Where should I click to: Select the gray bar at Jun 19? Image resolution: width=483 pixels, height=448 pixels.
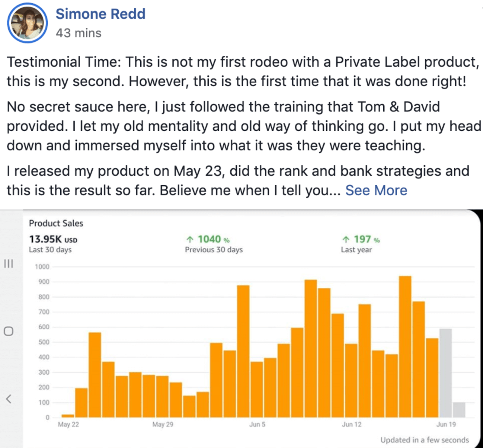pyautogui.click(x=445, y=373)
